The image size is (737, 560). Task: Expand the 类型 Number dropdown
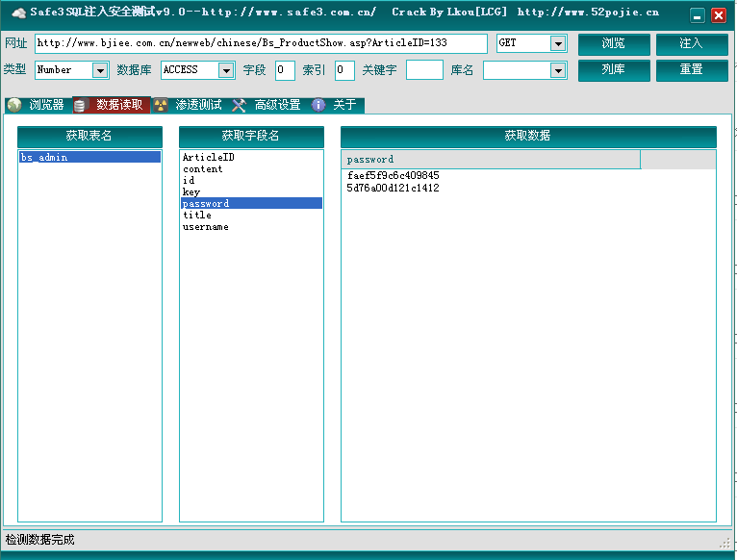100,70
